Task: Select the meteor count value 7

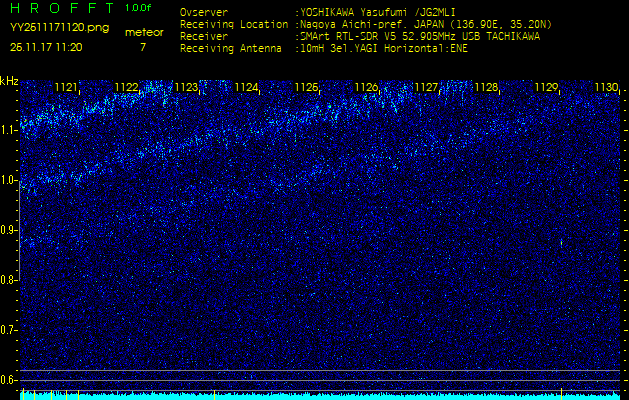Action: pyautogui.click(x=142, y=47)
